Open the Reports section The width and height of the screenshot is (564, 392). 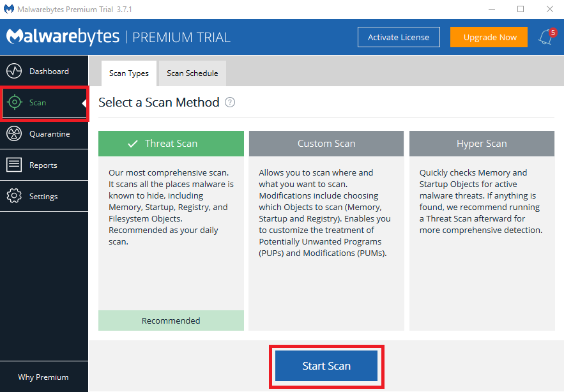[x=44, y=165]
